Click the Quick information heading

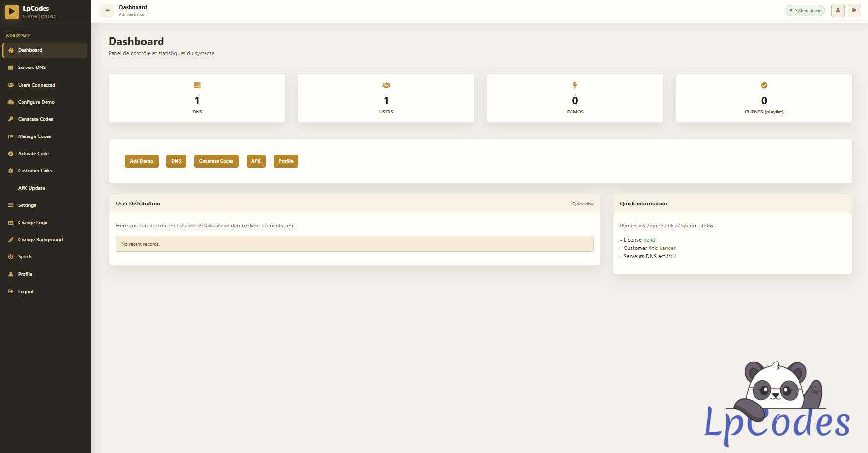643,204
